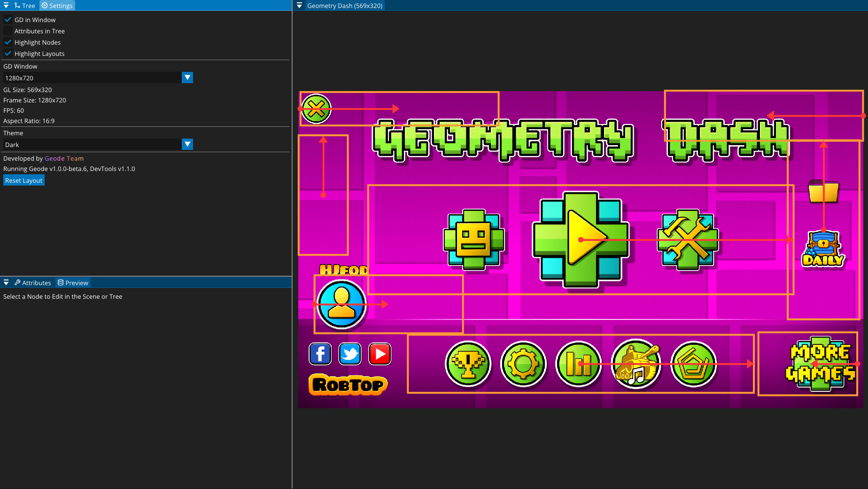Disable the Highlight Layouts checkbox
This screenshot has width=868, height=489.
pos(8,53)
